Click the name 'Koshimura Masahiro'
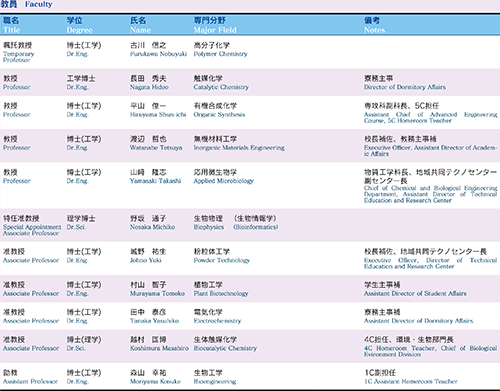This screenshot has height=391, width=500. 159,348
